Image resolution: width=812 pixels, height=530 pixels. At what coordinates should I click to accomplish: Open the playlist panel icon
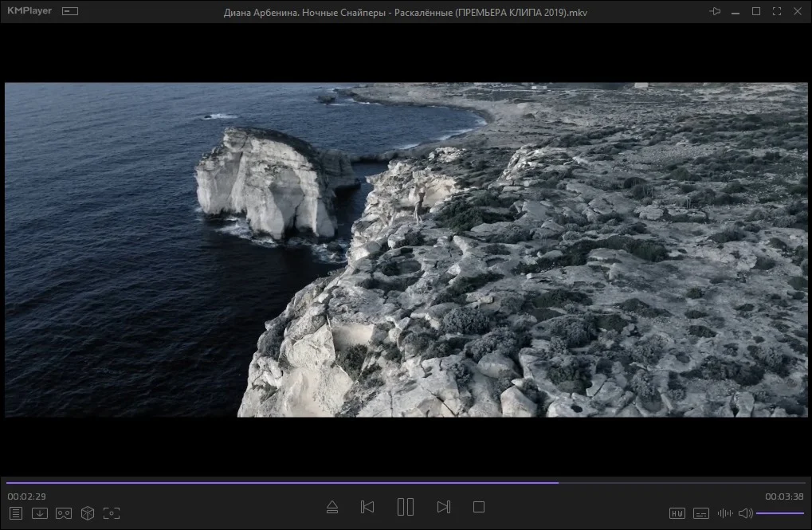click(16, 513)
